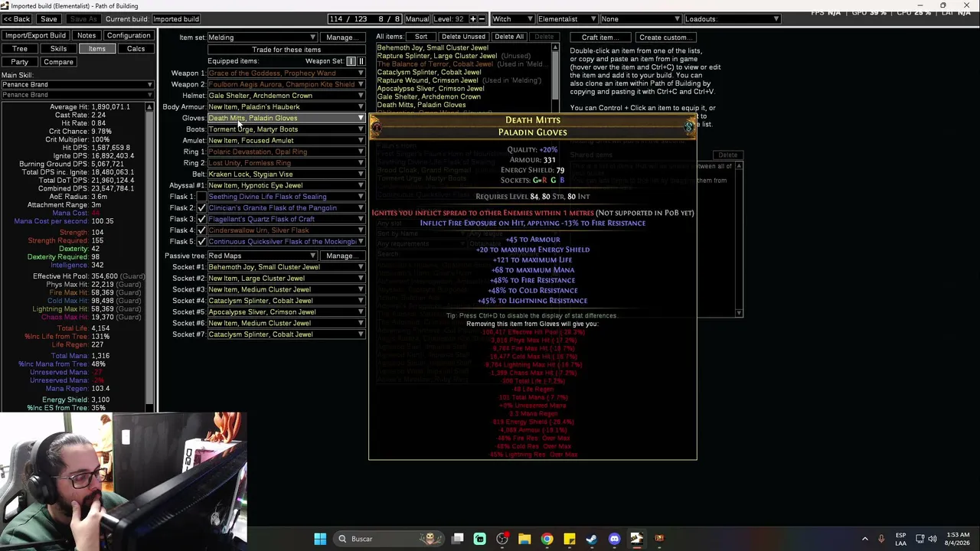The height and width of the screenshot is (551, 980).
Task: Open Sticky Notes from the taskbar
Action: 569,539
